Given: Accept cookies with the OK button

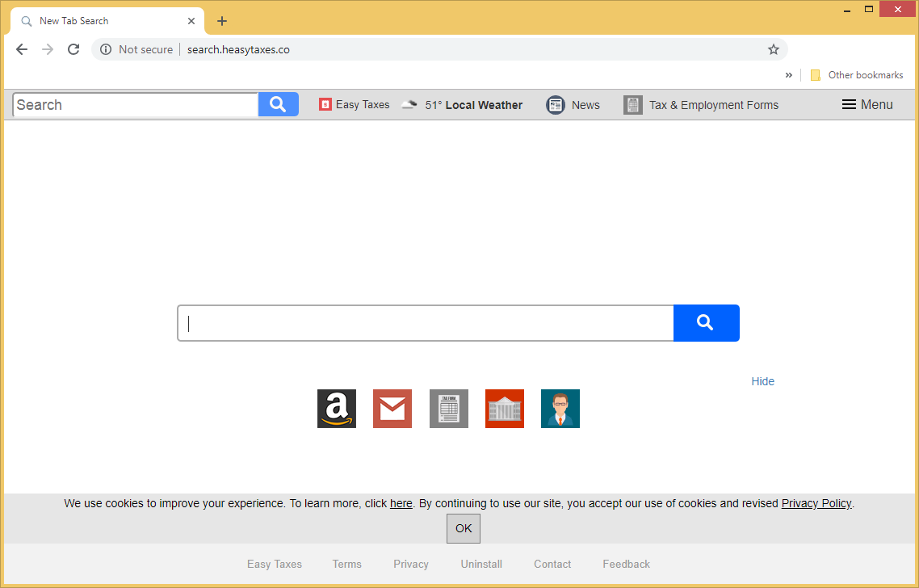Looking at the screenshot, I should pos(464,528).
